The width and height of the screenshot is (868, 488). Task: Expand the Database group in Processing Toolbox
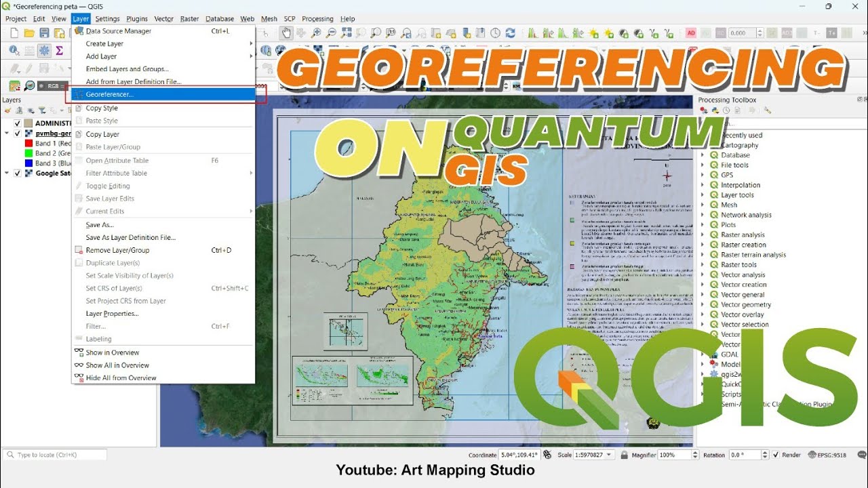(x=703, y=155)
